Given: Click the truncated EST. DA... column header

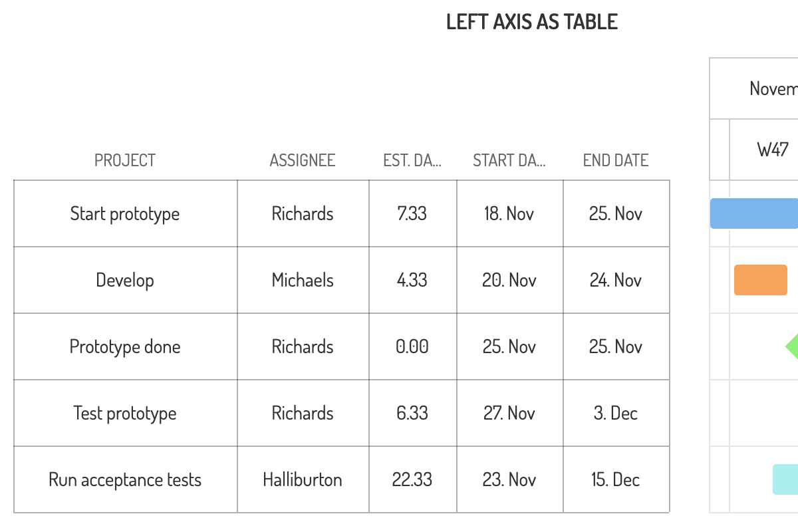Looking at the screenshot, I should 412,160.
